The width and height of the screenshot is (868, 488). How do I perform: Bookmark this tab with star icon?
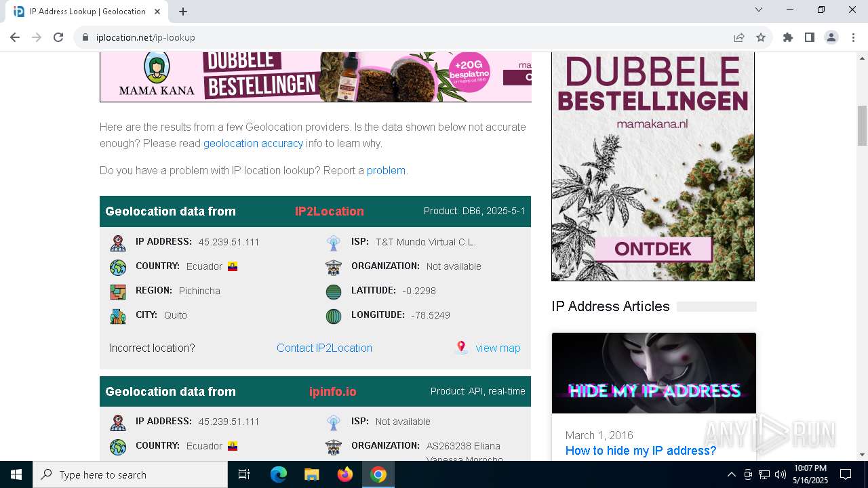761,37
